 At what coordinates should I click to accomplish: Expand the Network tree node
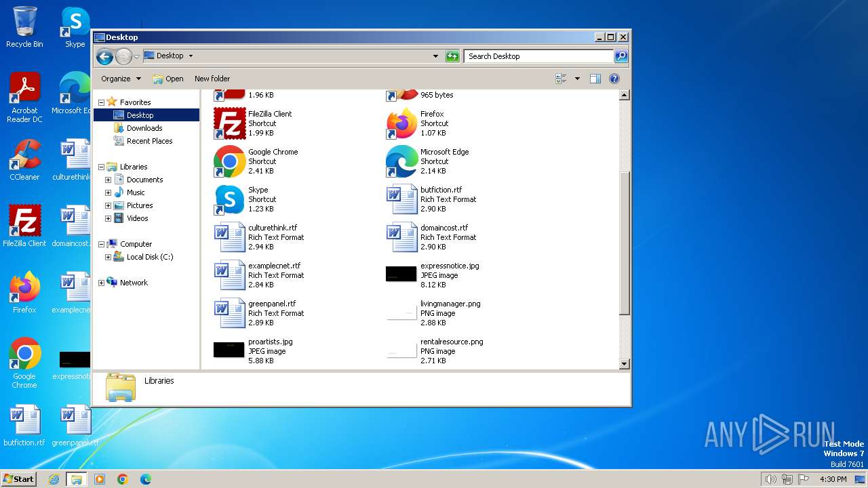pos(101,283)
